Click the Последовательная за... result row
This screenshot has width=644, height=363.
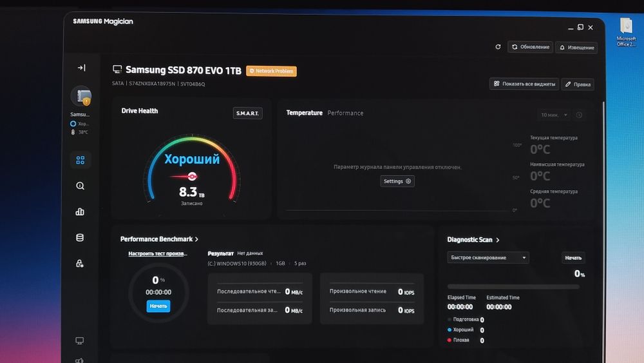pyautogui.click(x=260, y=310)
